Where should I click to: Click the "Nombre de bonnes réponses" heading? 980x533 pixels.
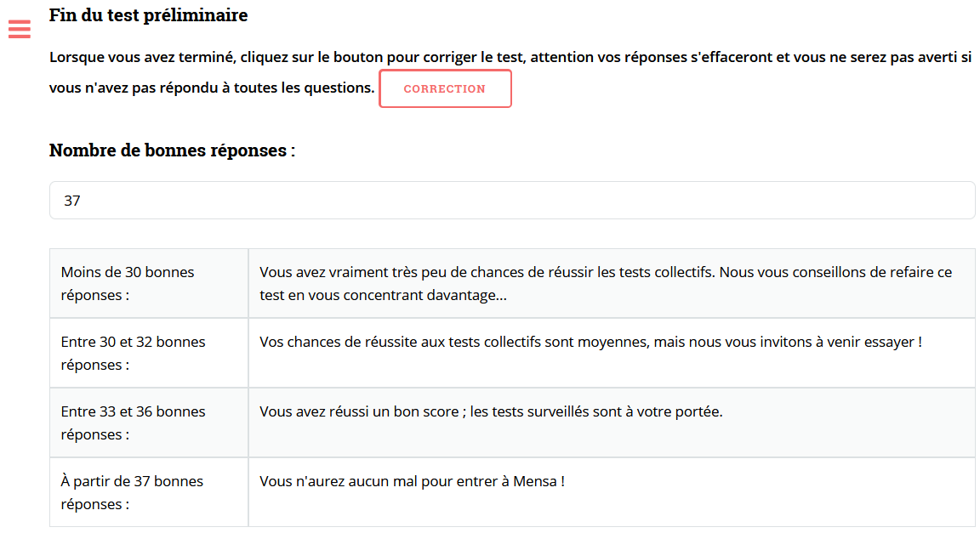point(172,150)
